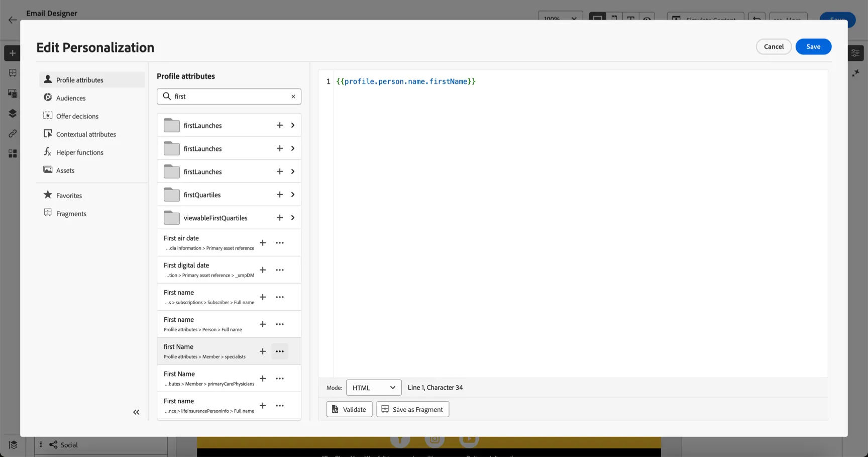Add First name under lifeInsurancePersonInfo
Screen dimensions: 868x457
pos(263,406)
